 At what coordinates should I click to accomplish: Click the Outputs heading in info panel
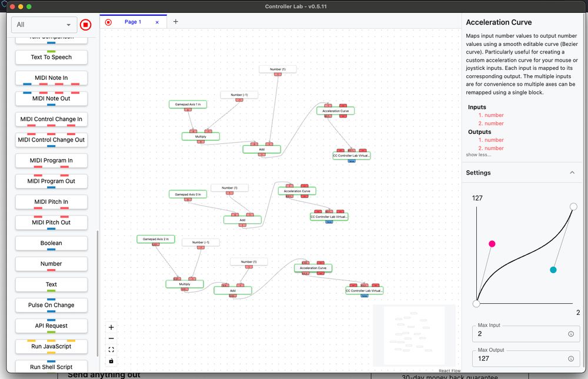pyautogui.click(x=479, y=132)
